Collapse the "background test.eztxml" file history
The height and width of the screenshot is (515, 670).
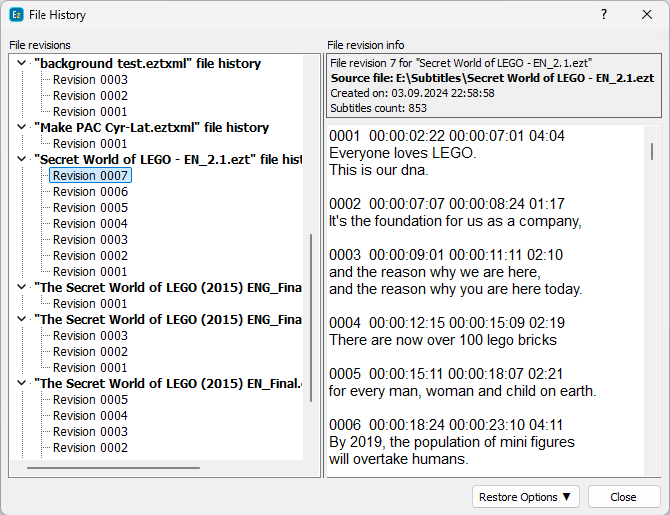[22, 64]
